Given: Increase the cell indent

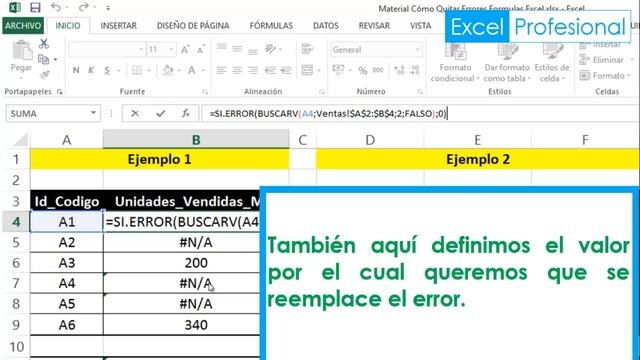Looking at the screenshot, I should coord(286,70).
